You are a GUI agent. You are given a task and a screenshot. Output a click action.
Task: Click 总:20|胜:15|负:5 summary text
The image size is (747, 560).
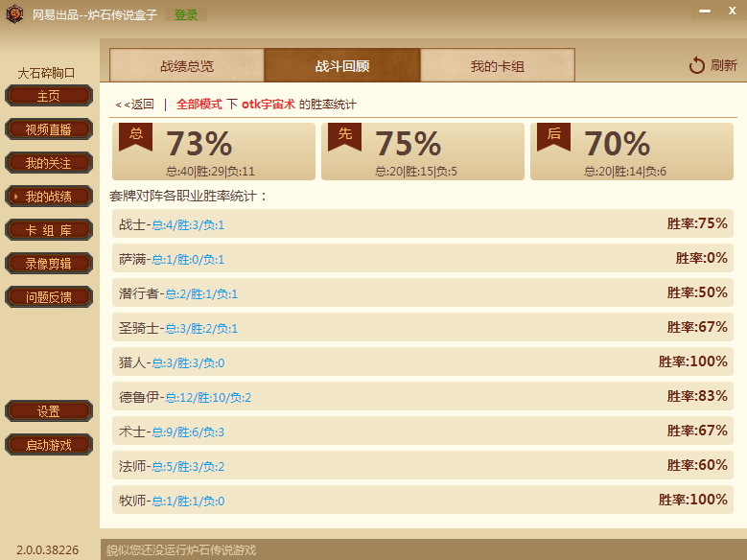(x=416, y=171)
